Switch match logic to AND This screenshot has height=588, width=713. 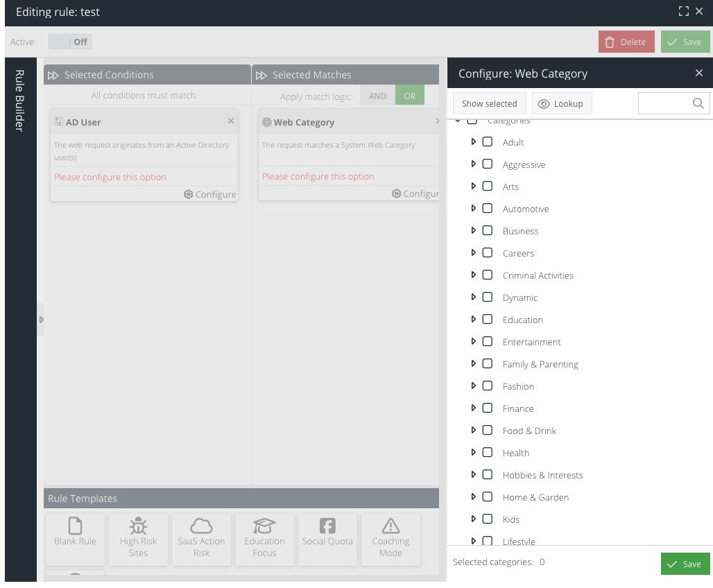(x=377, y=96)
